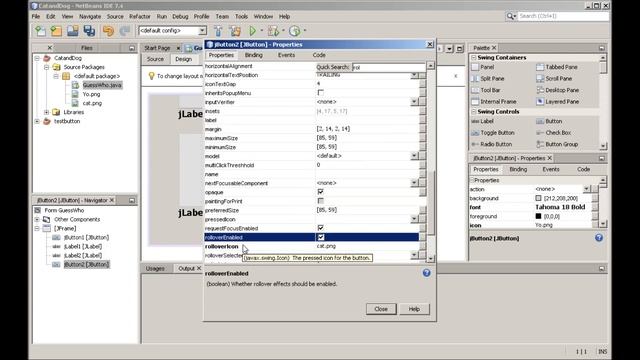Image resolution: width=640 pixels, height=360 pixels.
Task: Switch to the Code tab in dialog
Action: tap(319, 55)
